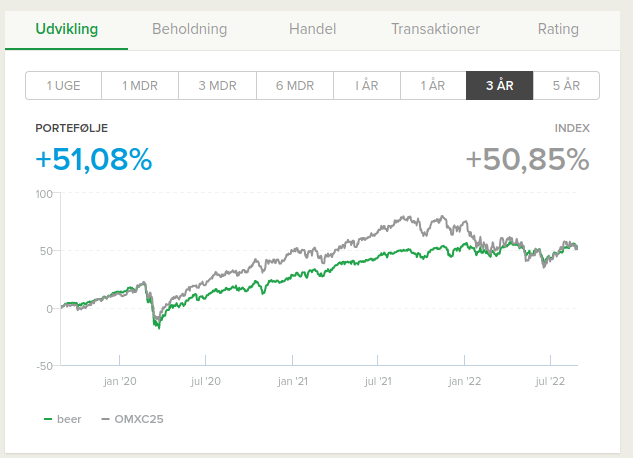
Task: Select the 1 UGE time range
Action: [x=64, y=86]
